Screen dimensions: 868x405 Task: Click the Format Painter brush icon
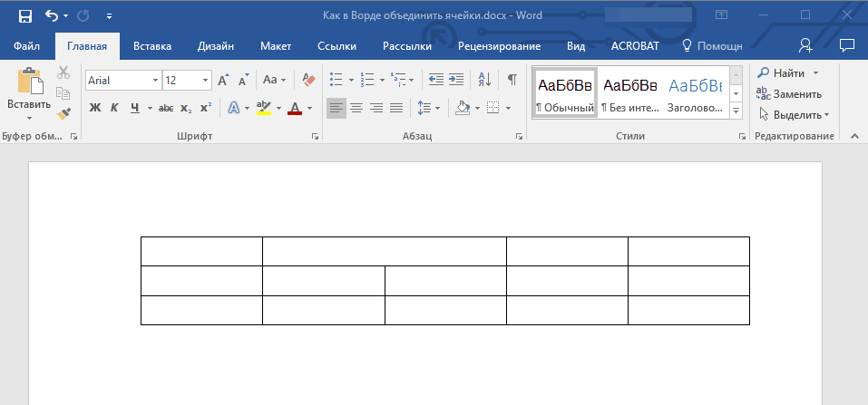coord(63,113)
